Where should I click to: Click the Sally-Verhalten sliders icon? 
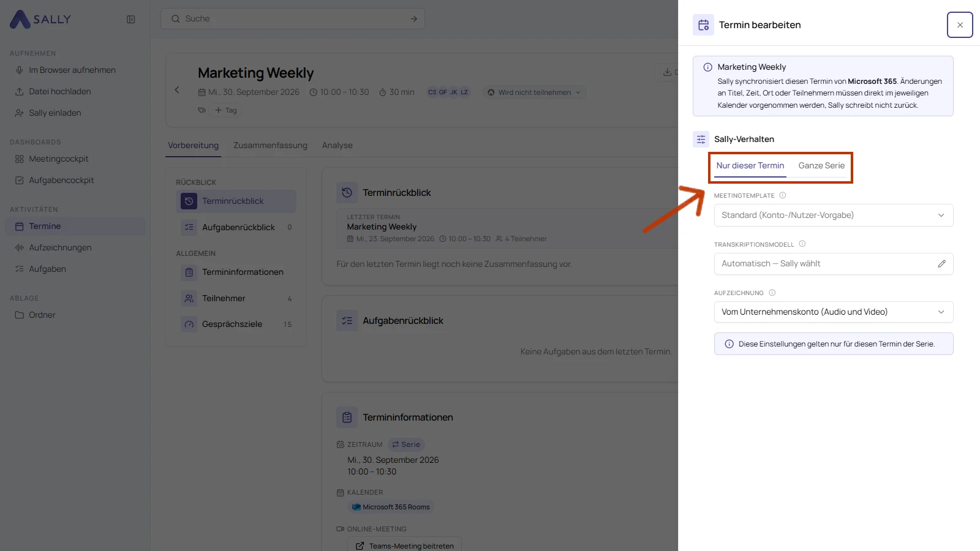coord(701,140)
